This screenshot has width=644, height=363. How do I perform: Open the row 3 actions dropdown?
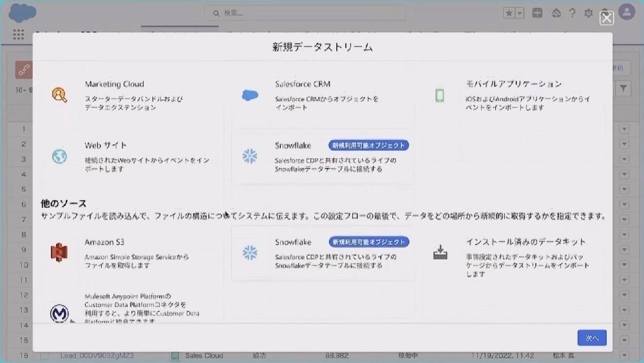point(624,160)
